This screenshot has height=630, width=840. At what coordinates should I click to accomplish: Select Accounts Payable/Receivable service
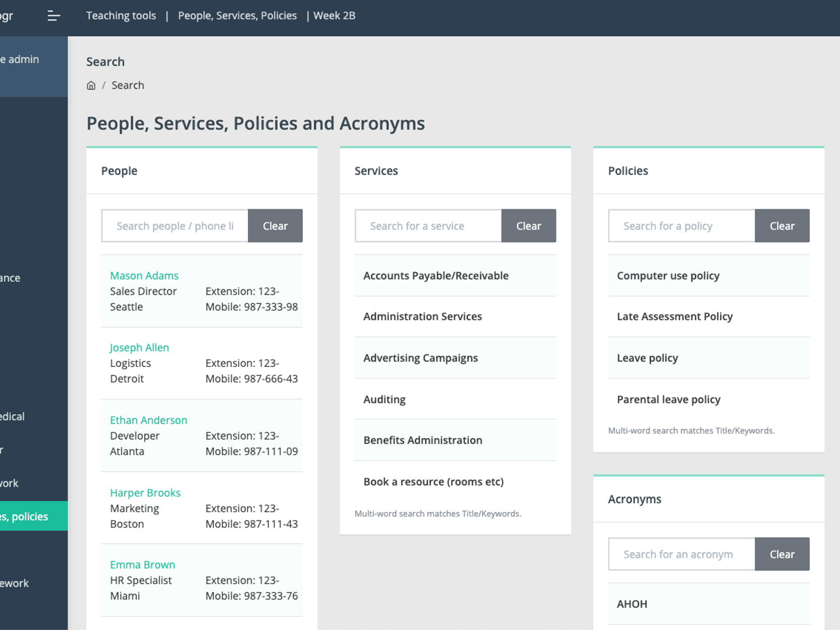click(x=436, y=276)
